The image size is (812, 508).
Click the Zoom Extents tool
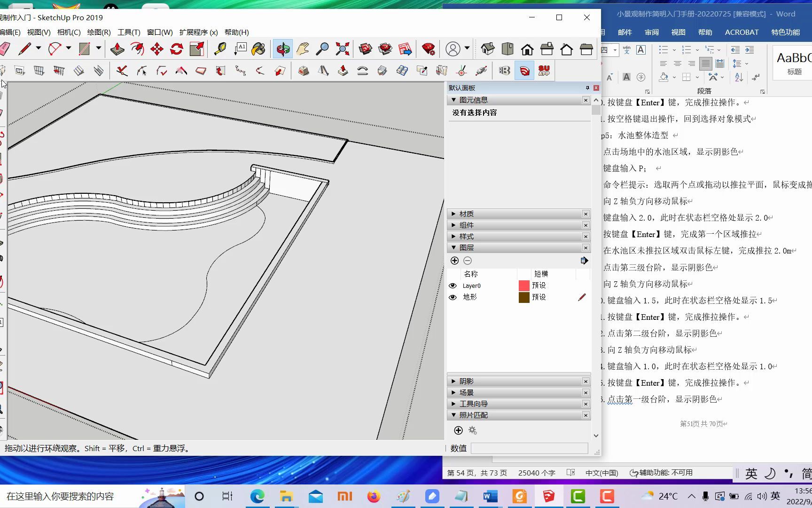343,48
